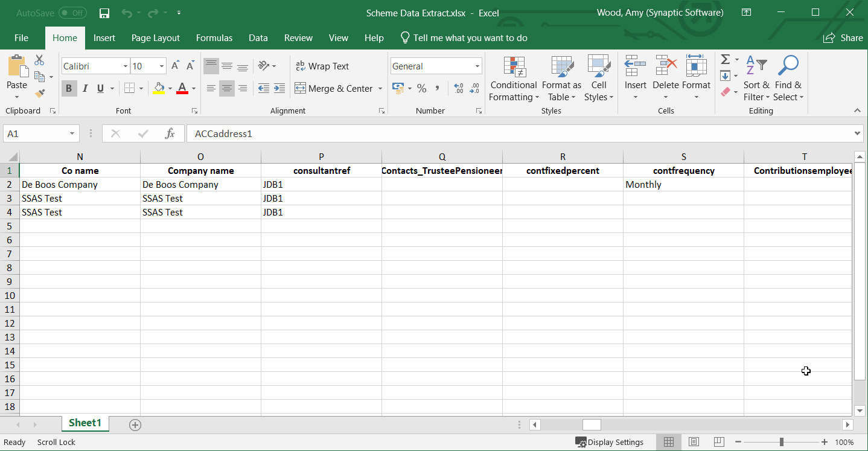Switch to the Formulas ribbon tab
The height and width of the screenshot is (451, 868).
pos(214,38)
